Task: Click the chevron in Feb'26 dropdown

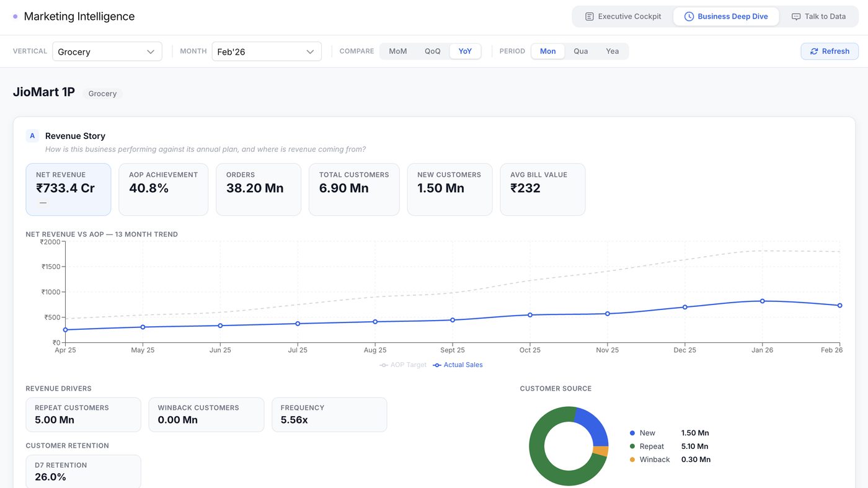Action: [x=310, y=51]
